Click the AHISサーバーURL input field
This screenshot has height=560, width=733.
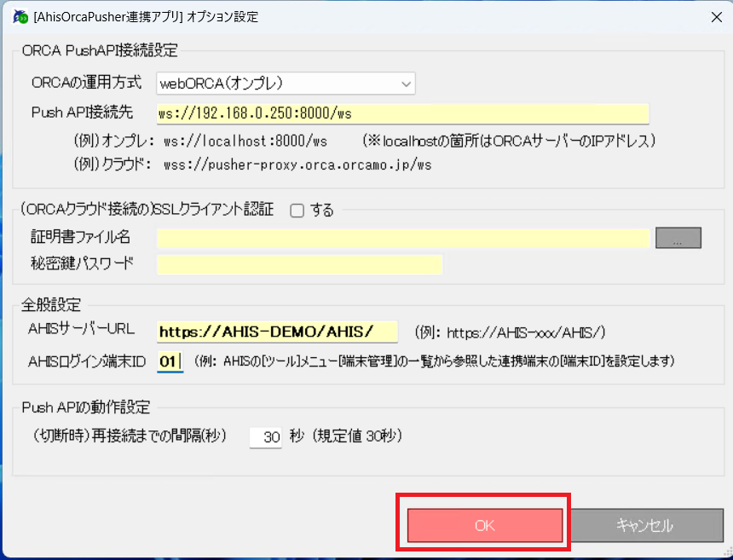click(277, 331)
